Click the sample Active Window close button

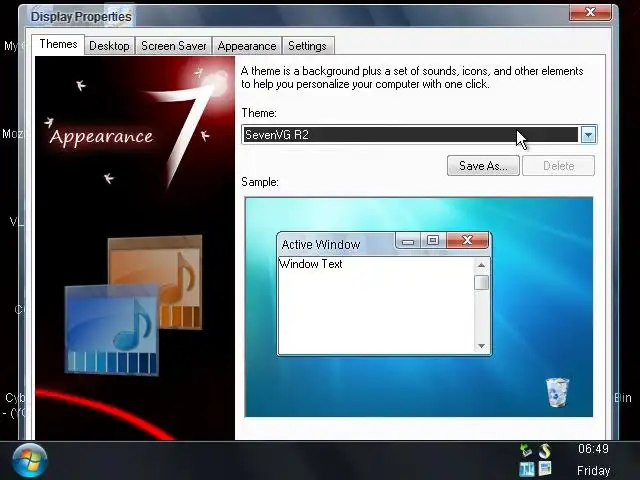point(468,240)
